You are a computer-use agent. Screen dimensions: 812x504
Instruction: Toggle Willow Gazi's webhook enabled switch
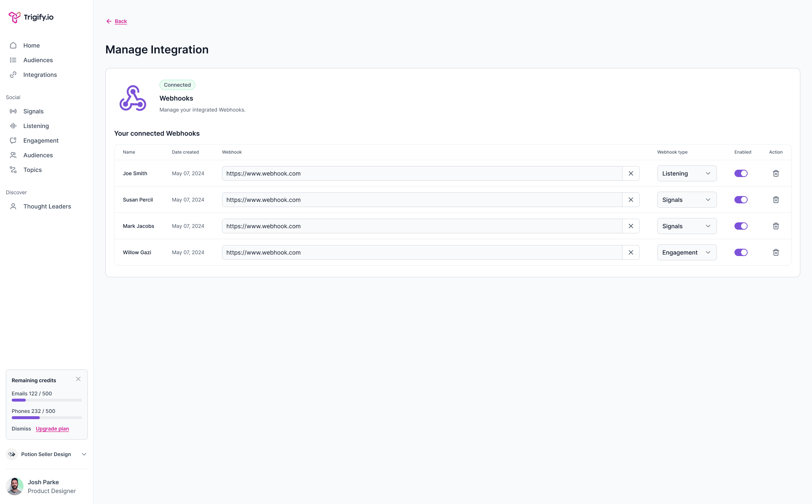pyautogui.click(x=741, y=252)
